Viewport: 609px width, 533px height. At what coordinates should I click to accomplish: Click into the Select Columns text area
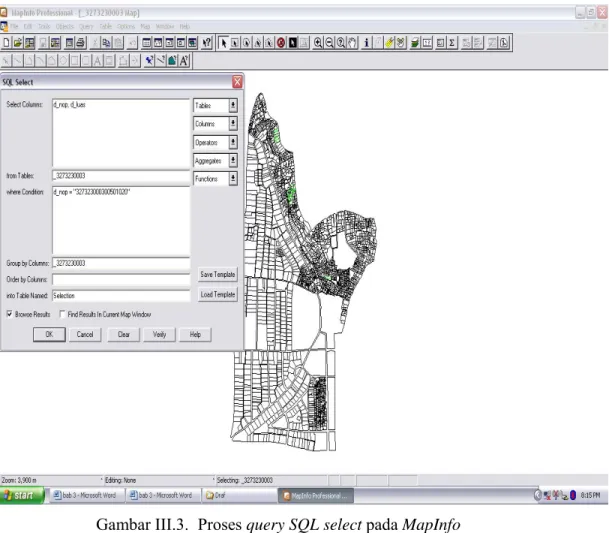[x=121, y=133]
